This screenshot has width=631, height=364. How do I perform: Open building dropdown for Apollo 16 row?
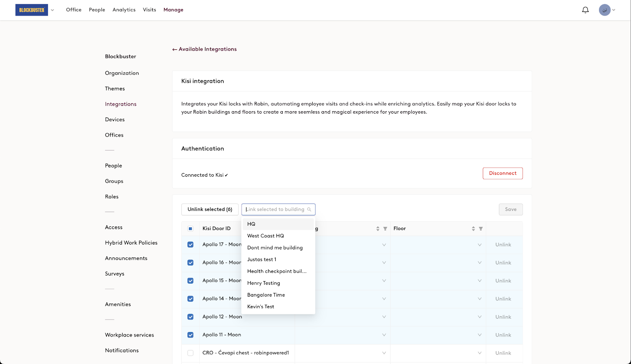click(x=384, y=263)
